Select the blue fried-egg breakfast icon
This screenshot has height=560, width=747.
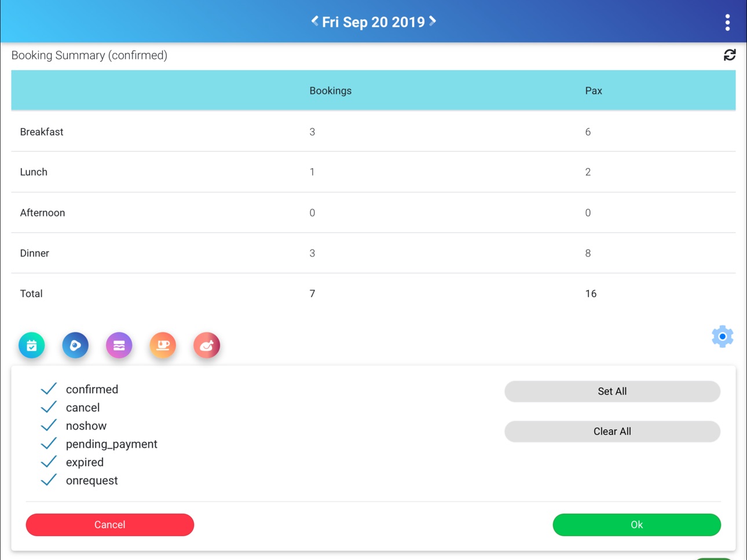[75, 345]
